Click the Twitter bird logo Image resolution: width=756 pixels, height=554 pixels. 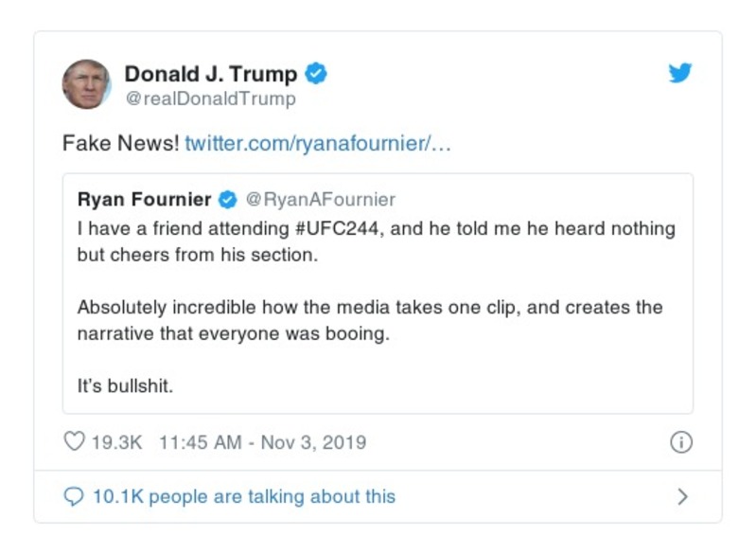point(680,73)
